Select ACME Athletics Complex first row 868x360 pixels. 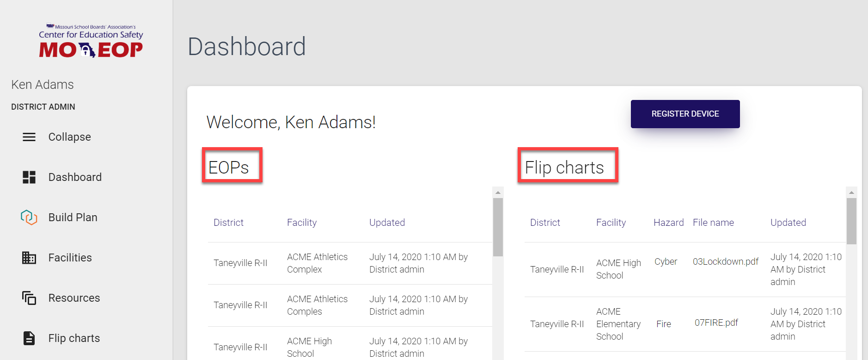pyautogui.click(x=317, y=263)
